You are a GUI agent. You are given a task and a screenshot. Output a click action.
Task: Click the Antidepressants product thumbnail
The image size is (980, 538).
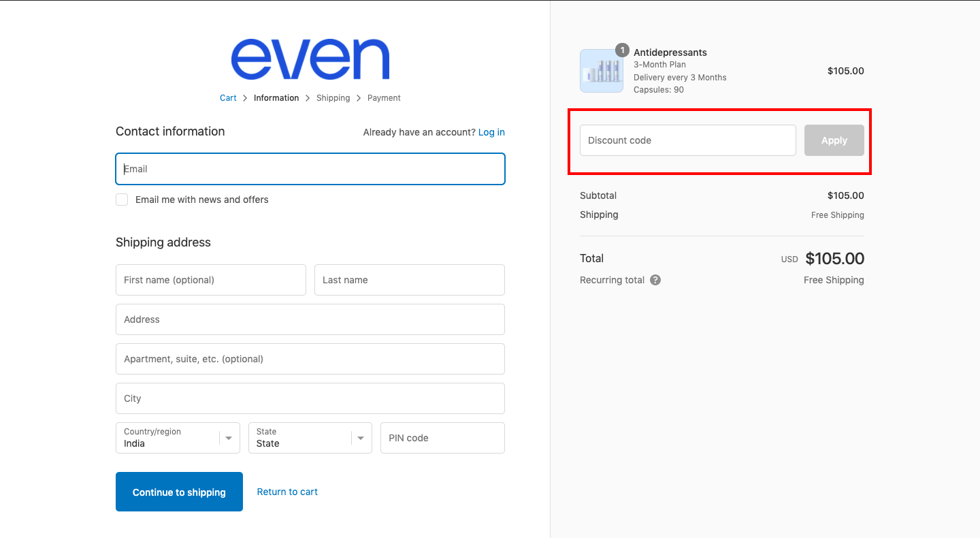602,71
